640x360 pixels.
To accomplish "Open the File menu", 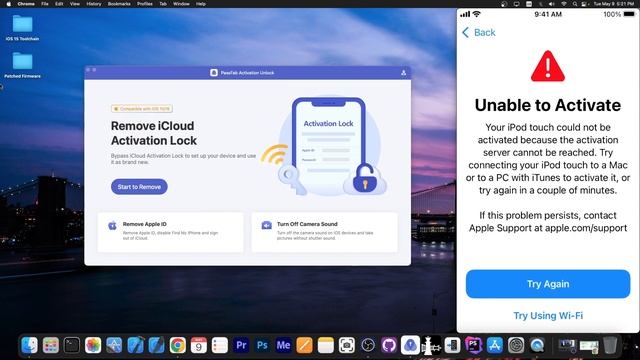I will point(45,4).
